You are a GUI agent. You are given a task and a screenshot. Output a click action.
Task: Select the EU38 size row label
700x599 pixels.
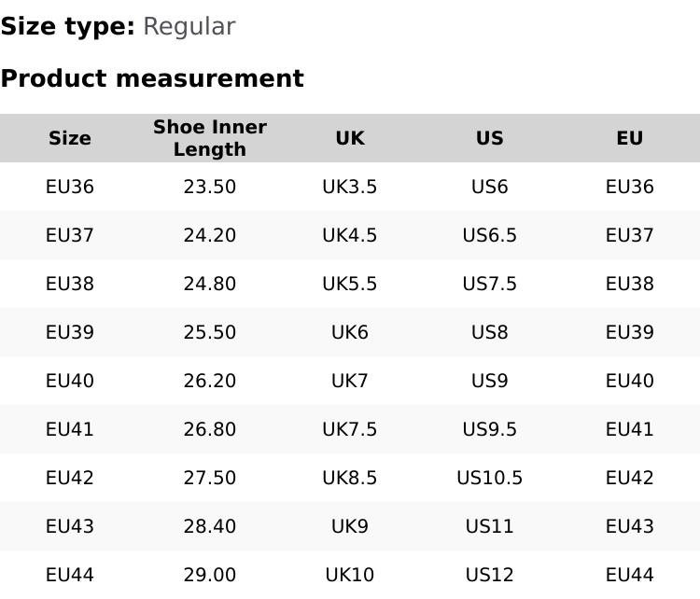[70, 284]
